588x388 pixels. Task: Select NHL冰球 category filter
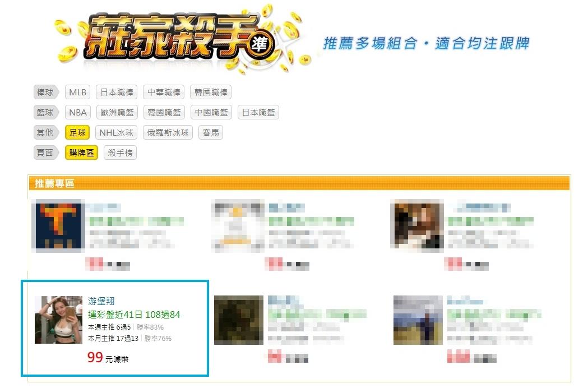(x=116, y=132)
